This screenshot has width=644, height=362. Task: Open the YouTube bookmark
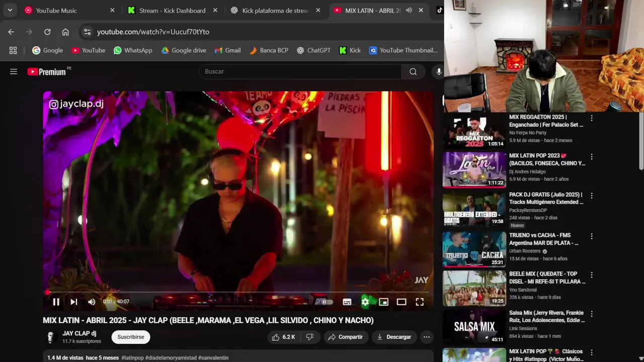tap(89, 50)
